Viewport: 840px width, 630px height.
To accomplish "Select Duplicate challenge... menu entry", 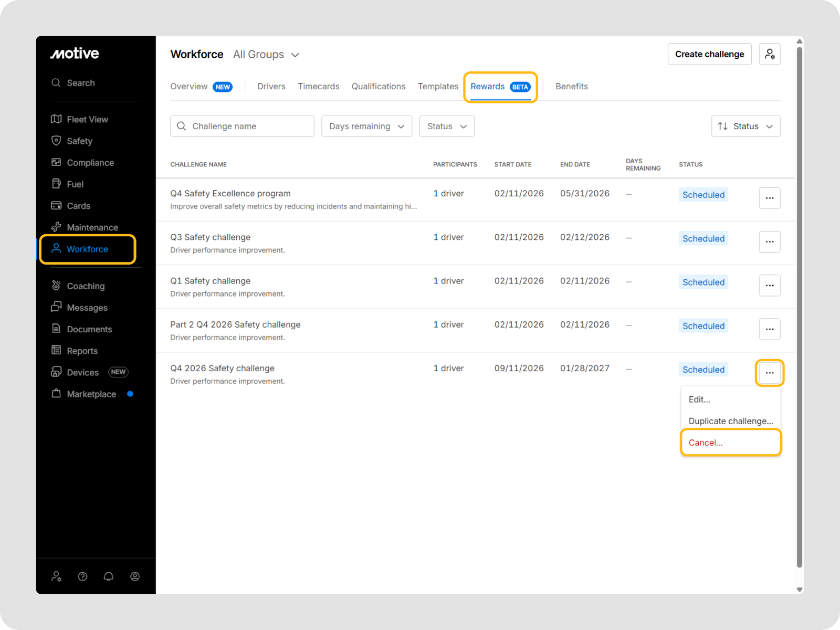I will coord(730,421).
